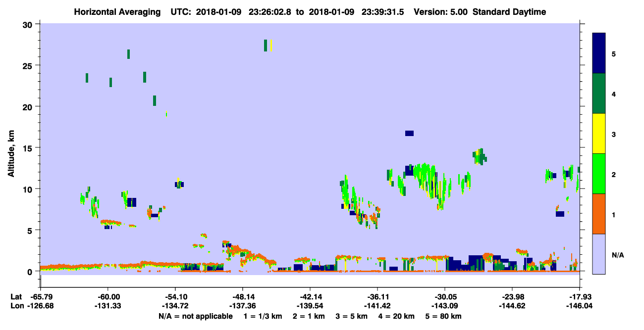
Task: Click the 'Standard Daytime' text in the title
Action: coord(509,12)
